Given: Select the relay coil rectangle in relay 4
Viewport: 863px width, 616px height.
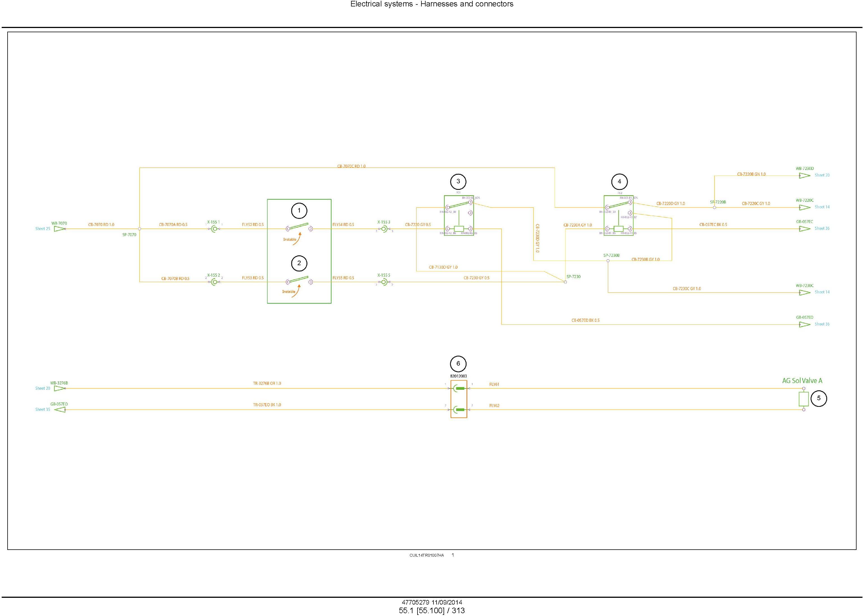Looking at the screenshot, I should (619, 229).
